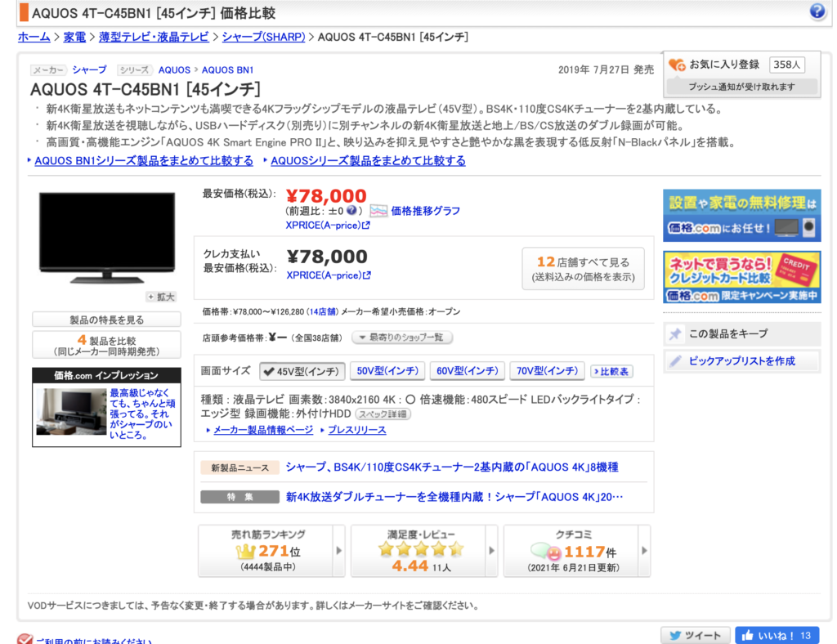The image size is (837, 644).
Task: Open the price trend graph icon
Action: [x=378, y=211]
